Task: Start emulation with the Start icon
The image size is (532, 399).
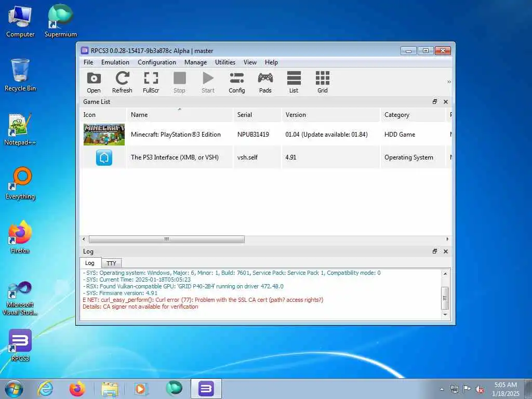Action: click(208, 82)
